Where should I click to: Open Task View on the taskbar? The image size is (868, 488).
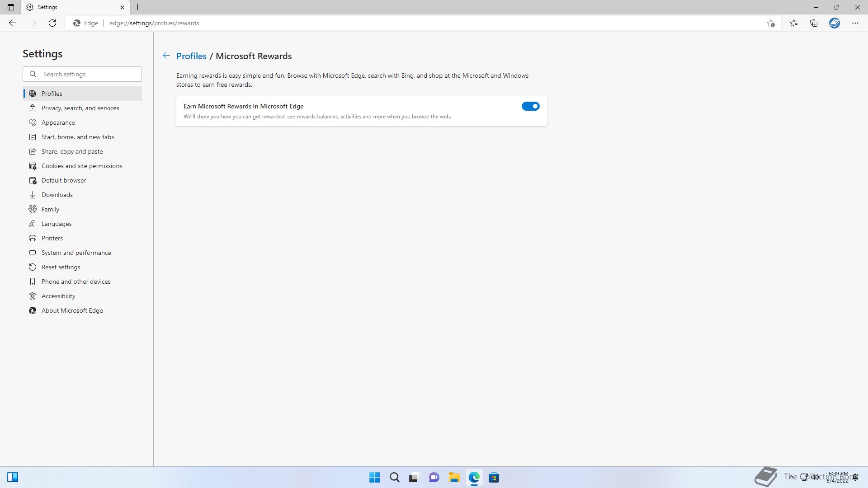pyautogui.click(x=414, y=477)
